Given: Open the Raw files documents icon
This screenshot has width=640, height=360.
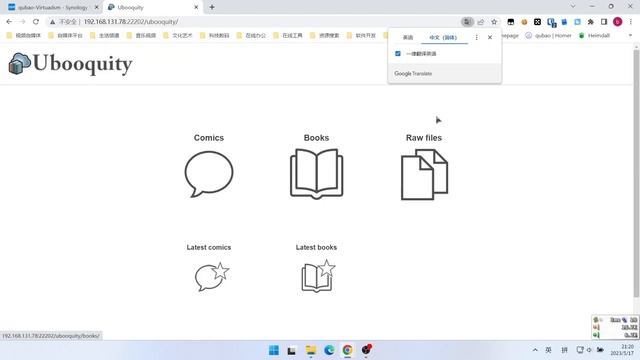Looking at the screenshot, I should pyautogui.click(x=424, y=174).
